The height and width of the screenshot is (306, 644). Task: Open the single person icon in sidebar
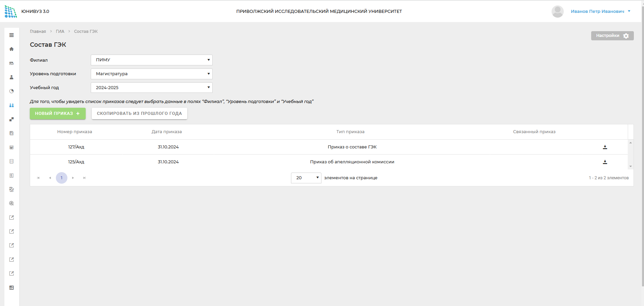click(x=12, y=77)
